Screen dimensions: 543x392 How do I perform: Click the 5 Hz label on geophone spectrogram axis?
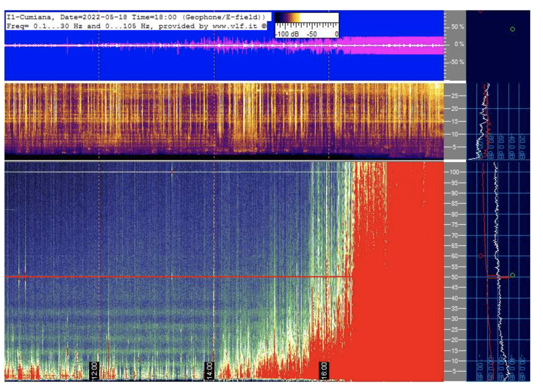point(454,147)
